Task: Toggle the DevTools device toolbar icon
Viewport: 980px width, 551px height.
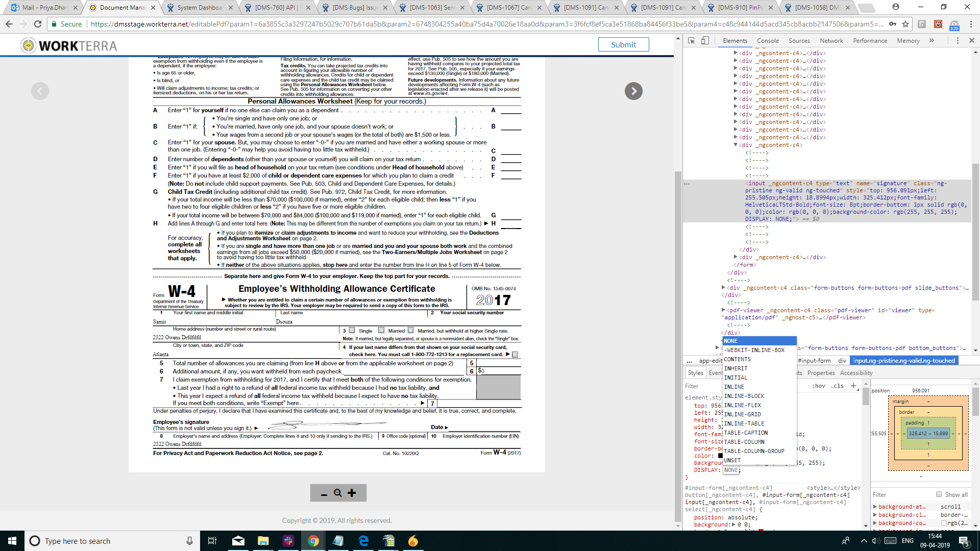Action: point(705,41)
